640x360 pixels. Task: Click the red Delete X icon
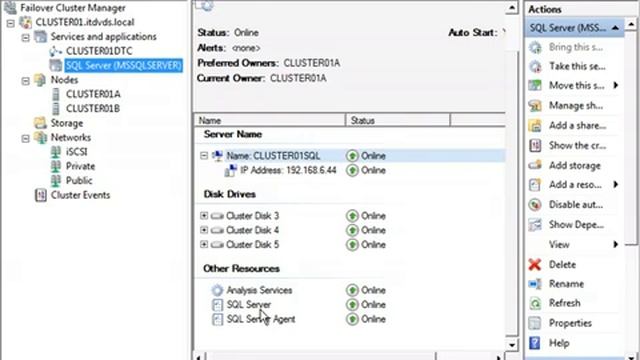coord(535,264)
